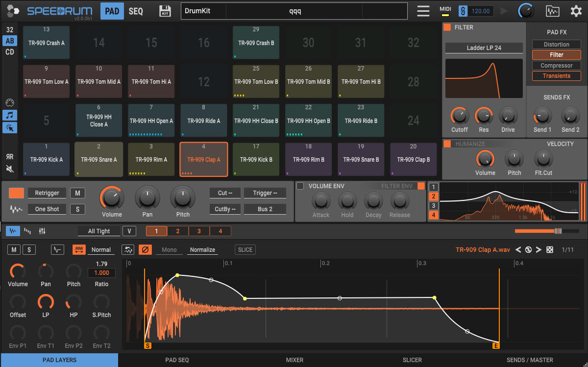Select the waveform layer view icon

[x=13, y=231]
